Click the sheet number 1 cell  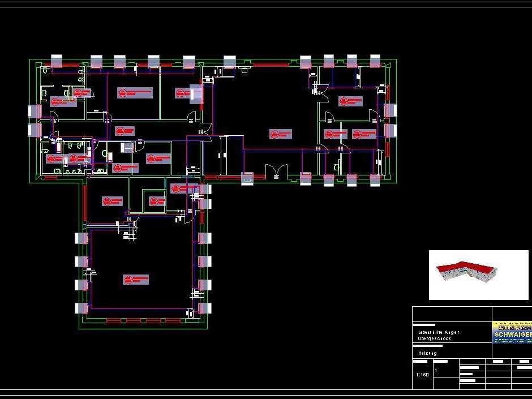tap(436, 370)
